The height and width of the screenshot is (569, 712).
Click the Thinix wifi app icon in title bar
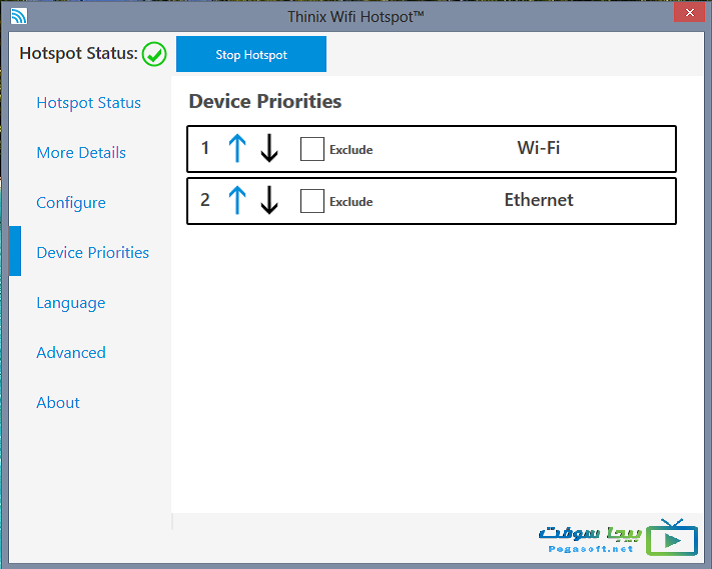point(19,16)
